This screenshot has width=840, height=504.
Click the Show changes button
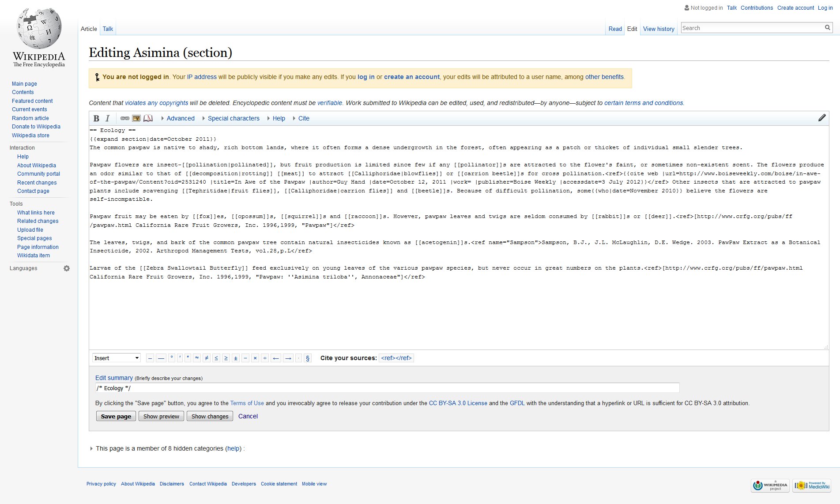[210, 416]
